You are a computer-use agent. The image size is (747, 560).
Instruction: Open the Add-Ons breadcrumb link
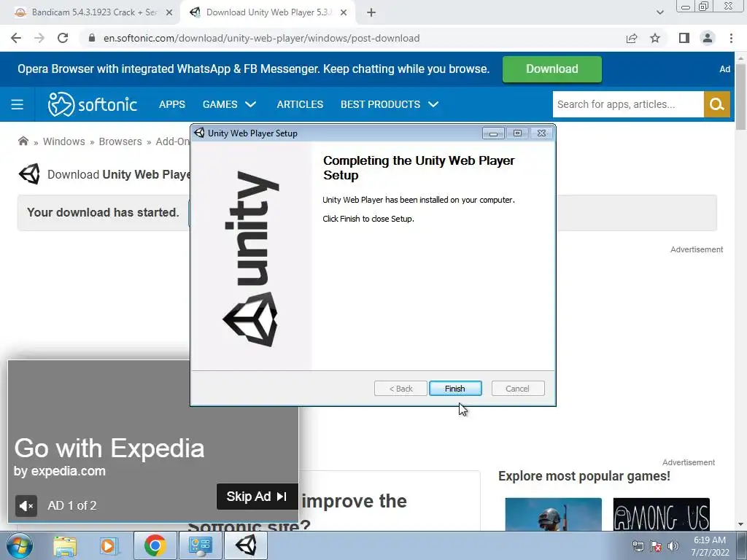(x=172, y=141)
